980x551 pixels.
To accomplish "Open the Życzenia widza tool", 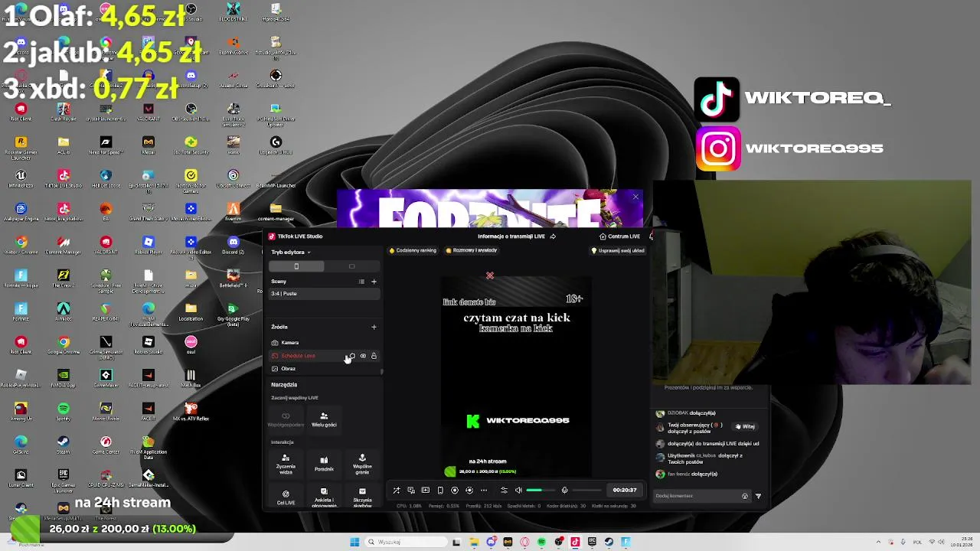I will (x=286, y=464).
